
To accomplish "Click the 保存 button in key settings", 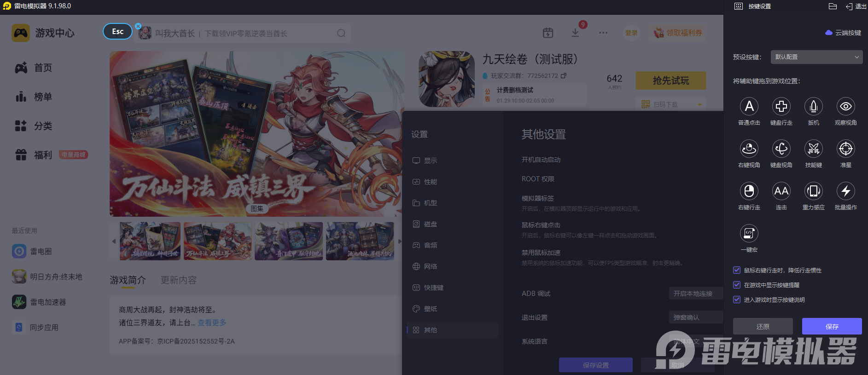I will point(832,326).
